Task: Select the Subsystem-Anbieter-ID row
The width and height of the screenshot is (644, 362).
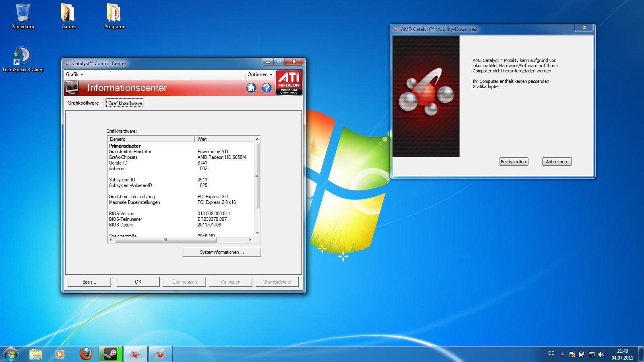Action: tap(181, 185)
